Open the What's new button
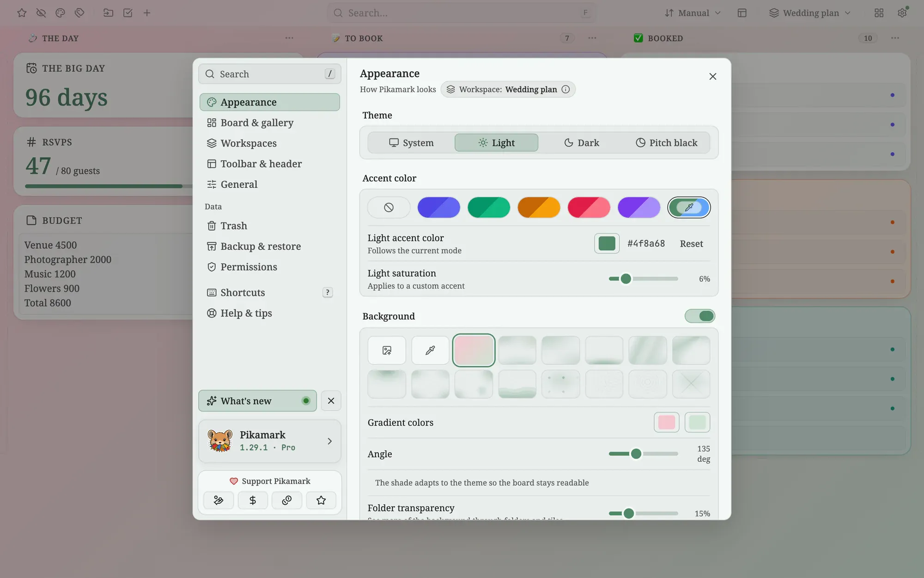Screen dimensions: 924x578 [x=257, y=401]
